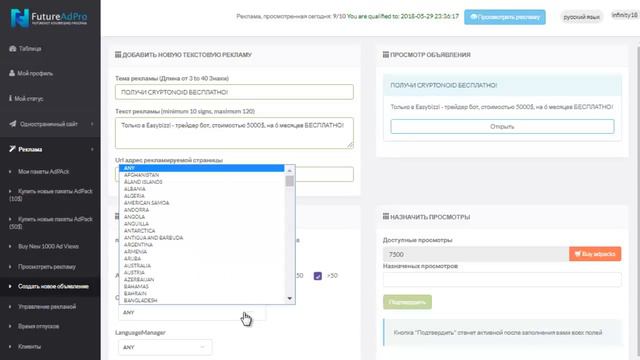Viewport: 640px width, 360px height.
Task: Select AUSTRIA from country list
Action: [202, 272]
